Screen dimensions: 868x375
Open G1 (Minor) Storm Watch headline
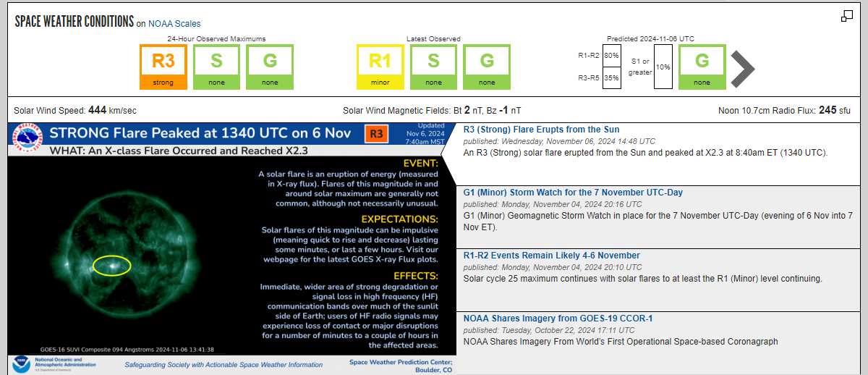(x=573, y=193)
